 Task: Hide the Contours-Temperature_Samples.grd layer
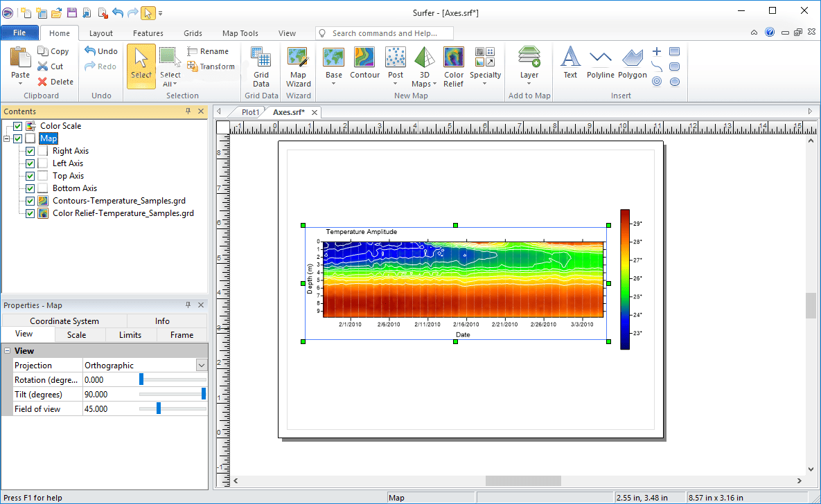(30, 201)
